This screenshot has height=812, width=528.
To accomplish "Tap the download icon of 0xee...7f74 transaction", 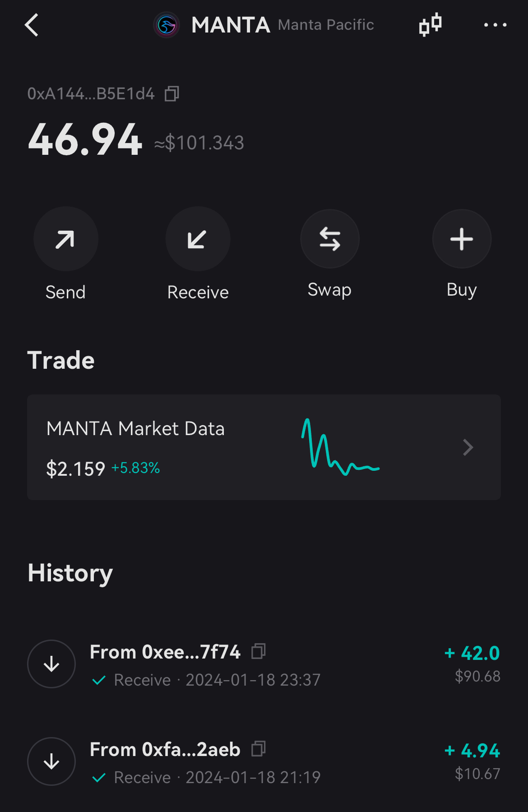I will coord(51,664).
